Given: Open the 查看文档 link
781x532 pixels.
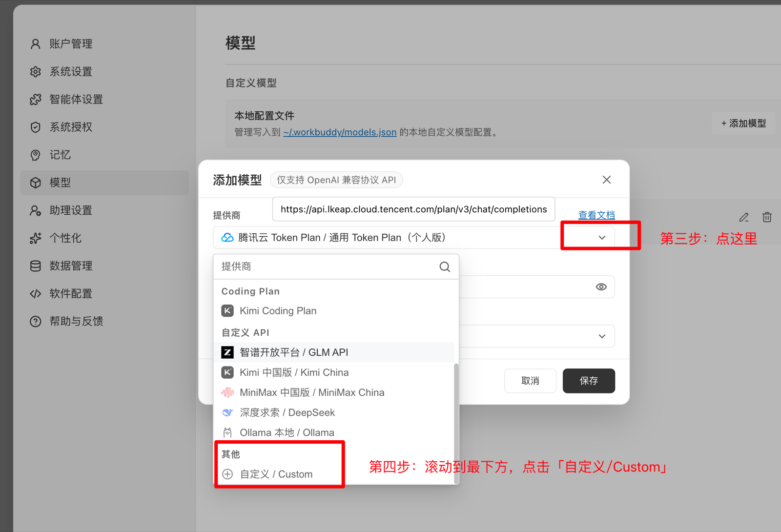Looking at the screenshot, I should point(596,215).
